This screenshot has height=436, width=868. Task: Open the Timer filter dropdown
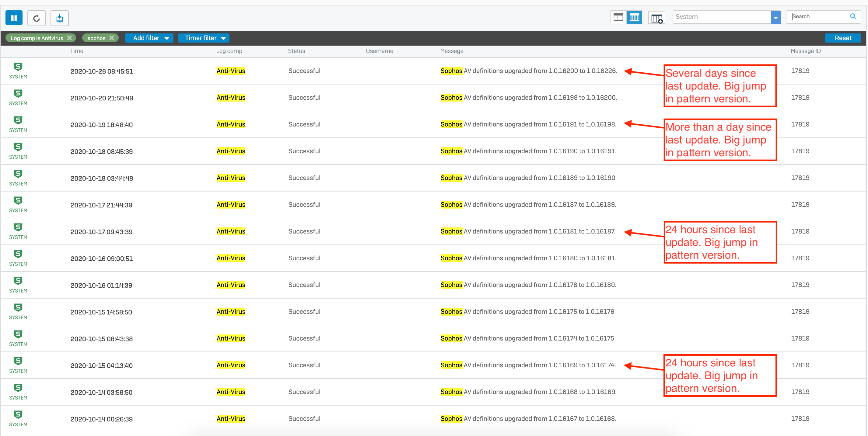point(204,38)
